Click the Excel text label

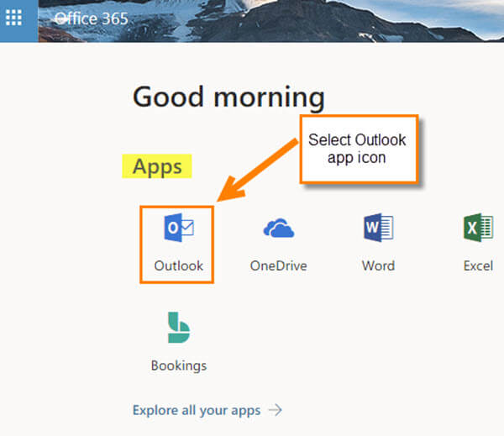(x=478, y=266)
